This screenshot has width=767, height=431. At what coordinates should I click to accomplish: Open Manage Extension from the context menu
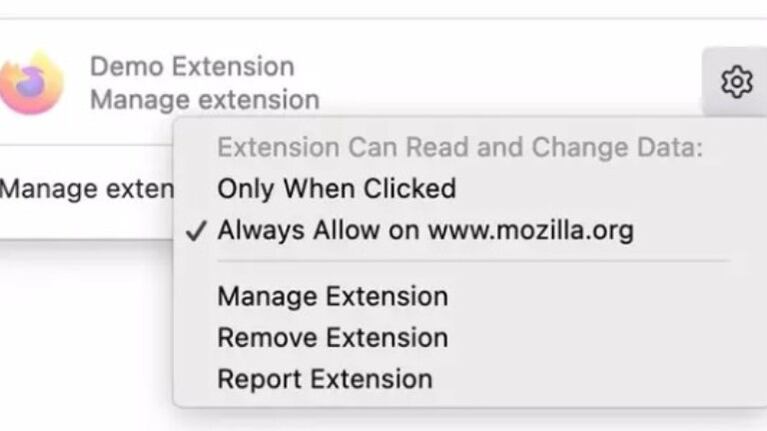point(332,297)
